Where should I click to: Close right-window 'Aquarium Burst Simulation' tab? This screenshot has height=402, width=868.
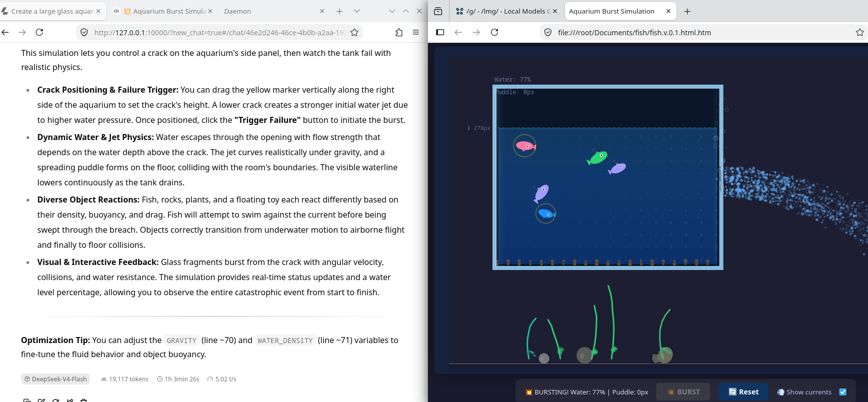coord(668,11)
